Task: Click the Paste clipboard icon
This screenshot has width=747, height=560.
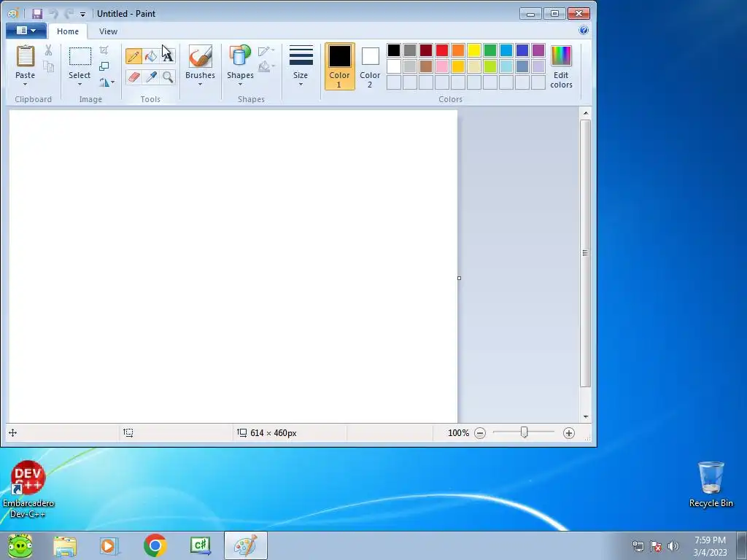Action: click(26, 57)
